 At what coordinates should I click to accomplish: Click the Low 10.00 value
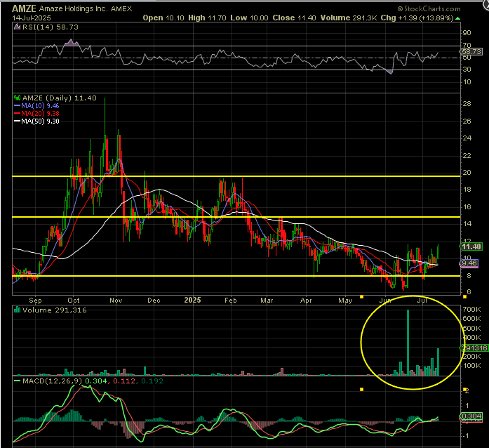pyautogui.click(x=249, y=18)
